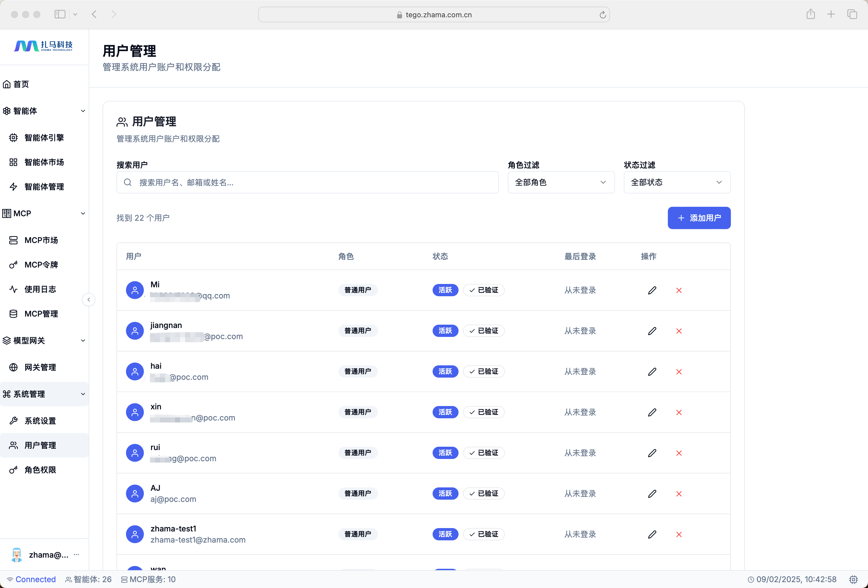This screenshot has height=588, width=868.
Task: Click the 添加用户 button
Action: [x=699, y=218]
